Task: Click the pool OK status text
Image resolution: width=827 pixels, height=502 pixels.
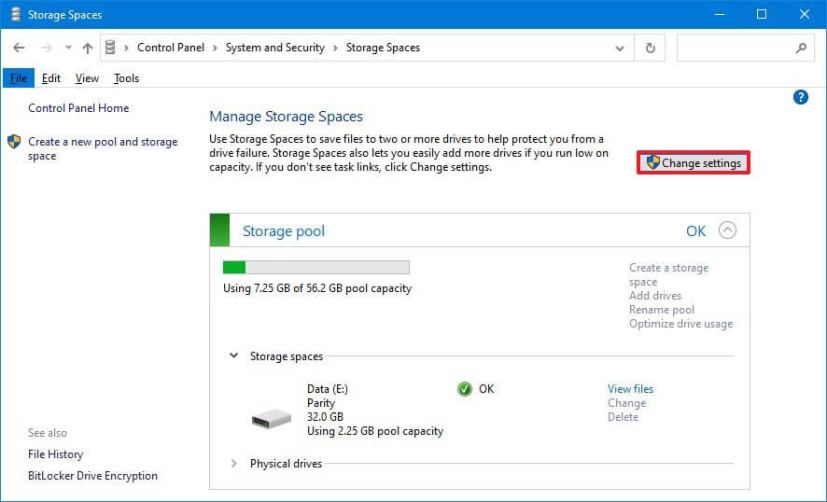Action: pyautogui.click(x=696, y=231)
